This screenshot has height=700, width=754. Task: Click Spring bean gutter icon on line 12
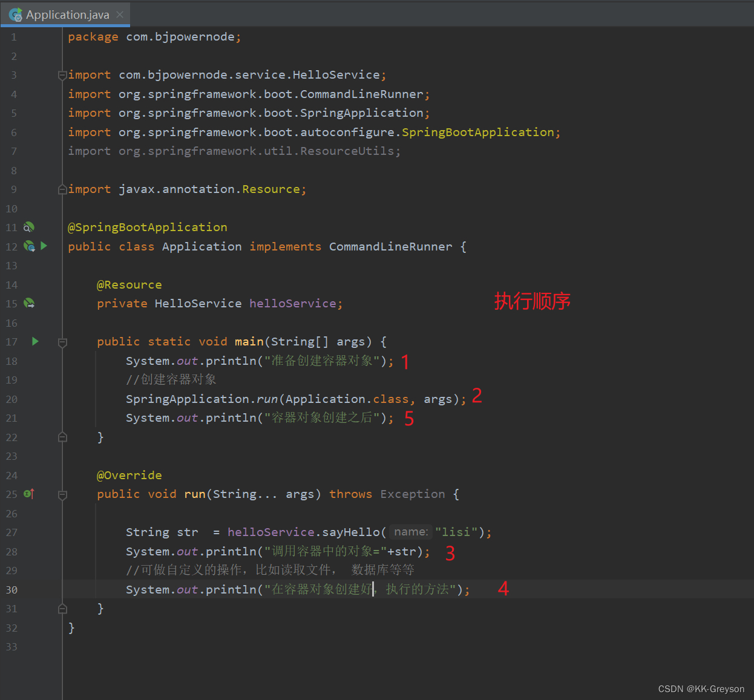pyautogui.click(x=28, y=246)
